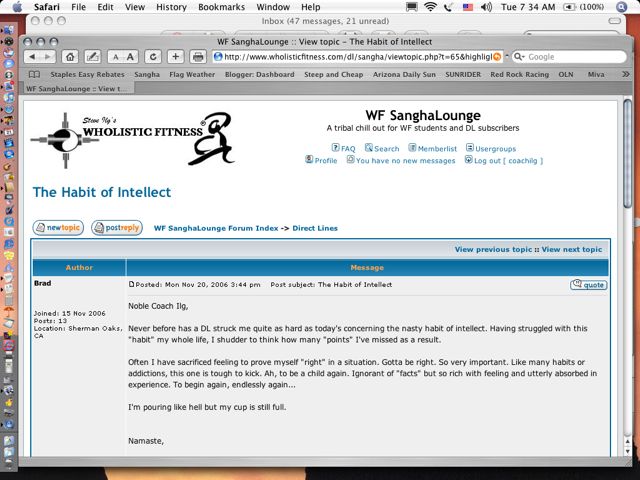Screen dimensions: 640x480
Task: Click the Print toolbar button
Action: (198, 57)
